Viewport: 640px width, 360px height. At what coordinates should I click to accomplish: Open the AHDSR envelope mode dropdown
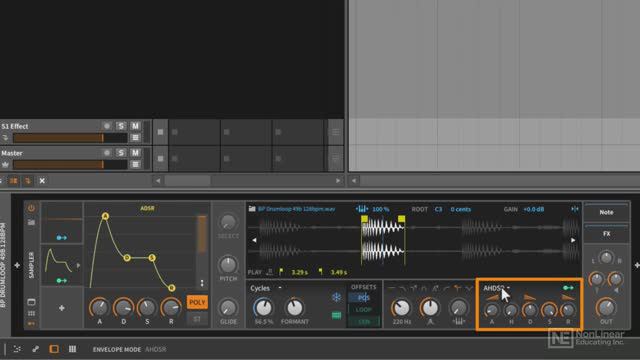point(497,288)
